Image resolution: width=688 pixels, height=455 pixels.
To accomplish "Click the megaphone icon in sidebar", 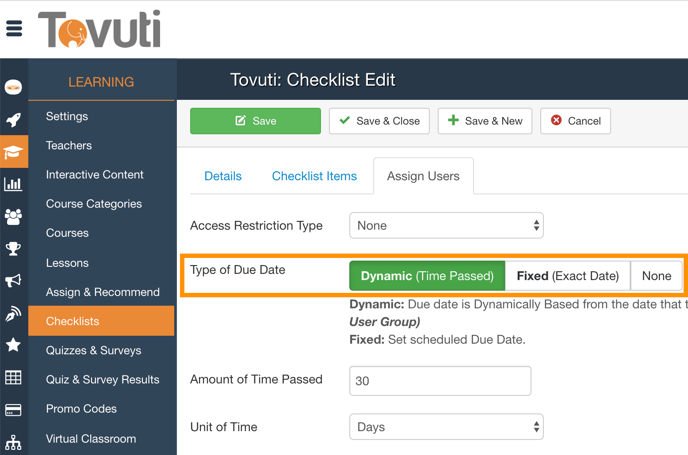I will 13,281.
